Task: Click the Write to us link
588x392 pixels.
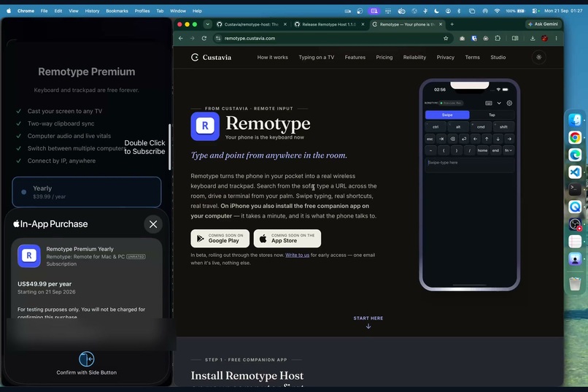Action: click(x=298, y=255)
